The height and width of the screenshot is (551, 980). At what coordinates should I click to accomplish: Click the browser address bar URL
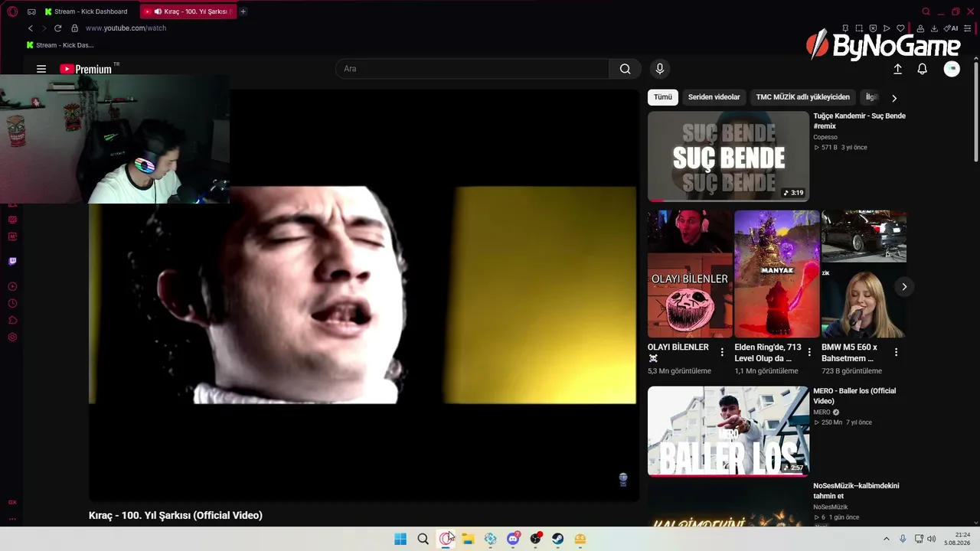[126, 28]
